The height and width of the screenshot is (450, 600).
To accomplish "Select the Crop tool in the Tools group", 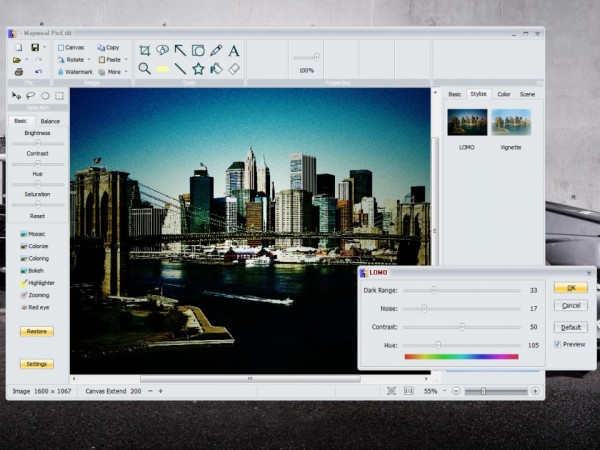I will [145, 50].
